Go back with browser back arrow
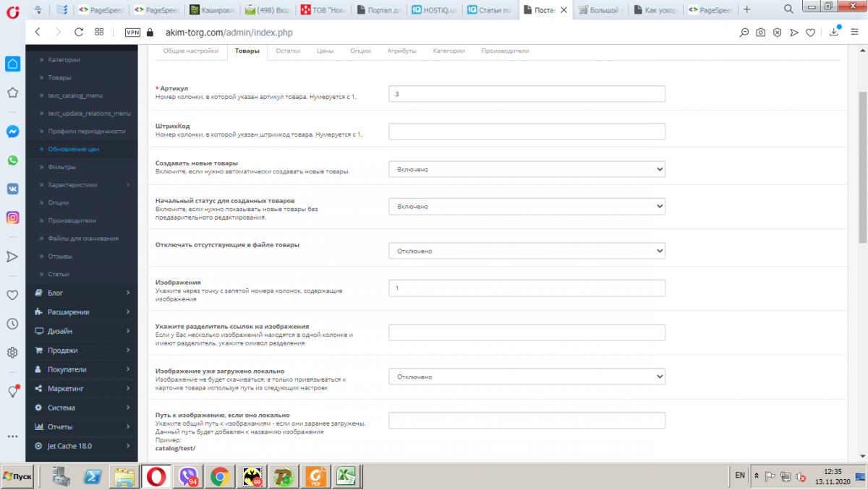 38,32
